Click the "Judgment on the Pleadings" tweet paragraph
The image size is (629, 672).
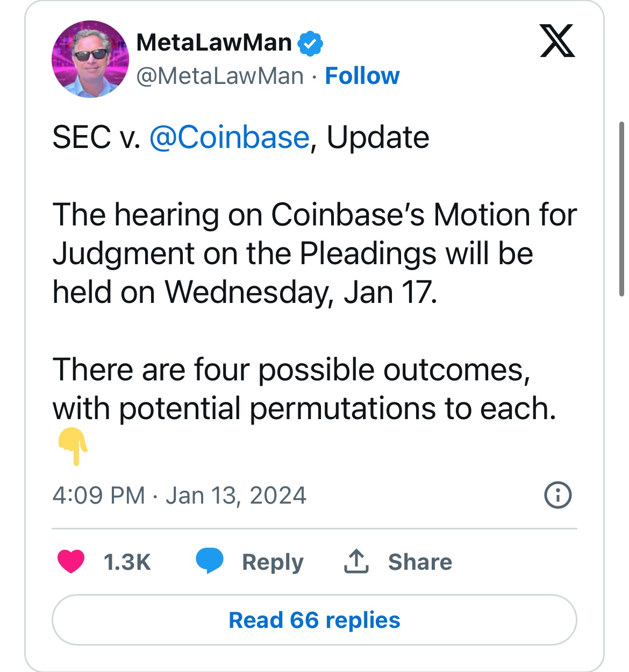(293, 253)
